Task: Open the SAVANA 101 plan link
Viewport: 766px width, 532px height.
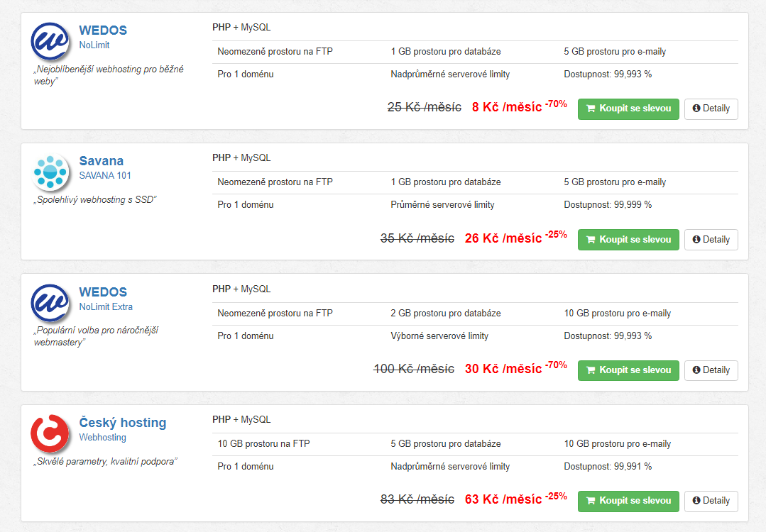Action: [x=105, y=175]
